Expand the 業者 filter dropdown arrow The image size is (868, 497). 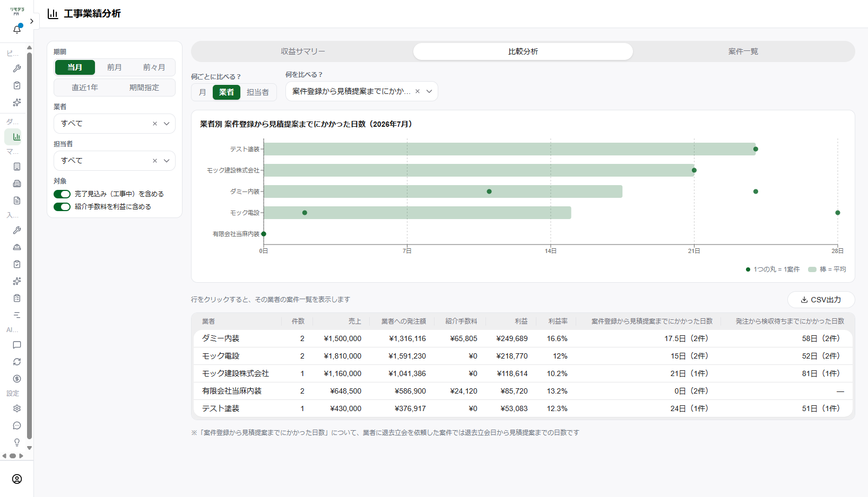pos(167,124)
